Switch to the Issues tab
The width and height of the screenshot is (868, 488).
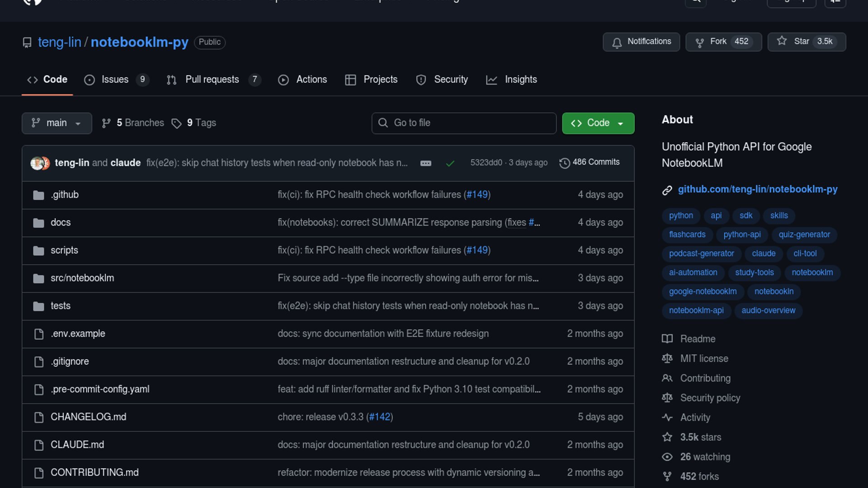(115, 80)
